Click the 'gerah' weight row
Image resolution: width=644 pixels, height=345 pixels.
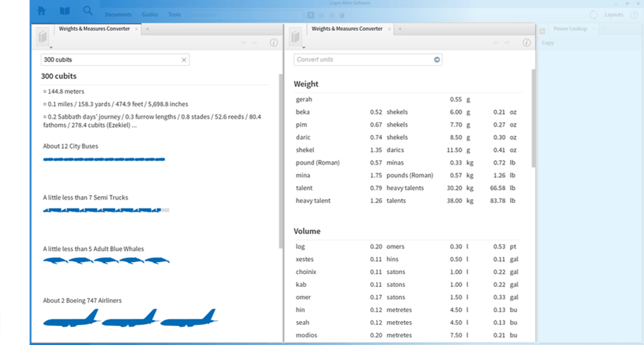pyautogui.click(x=408, y=99)
